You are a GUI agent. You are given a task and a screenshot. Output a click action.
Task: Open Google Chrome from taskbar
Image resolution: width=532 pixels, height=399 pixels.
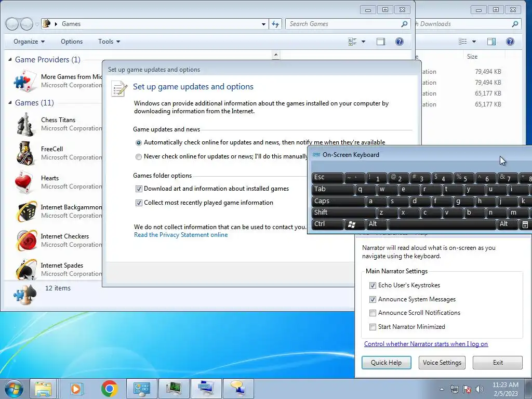click(x=109, y=389)
